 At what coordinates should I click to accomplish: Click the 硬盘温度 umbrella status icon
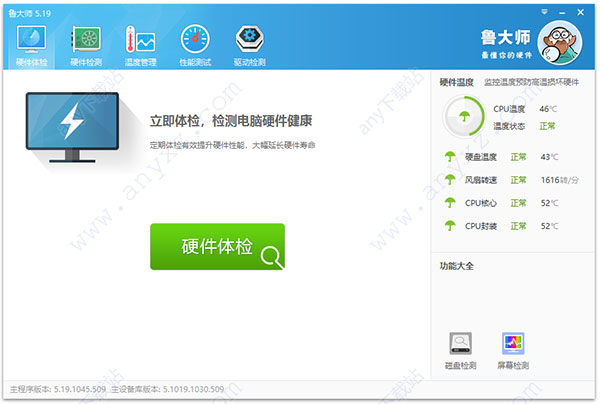pyautogui.click(x=449, y=157)
